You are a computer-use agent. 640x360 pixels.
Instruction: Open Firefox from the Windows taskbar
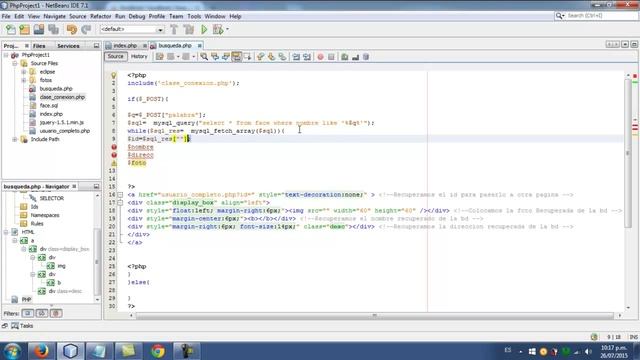41,351
